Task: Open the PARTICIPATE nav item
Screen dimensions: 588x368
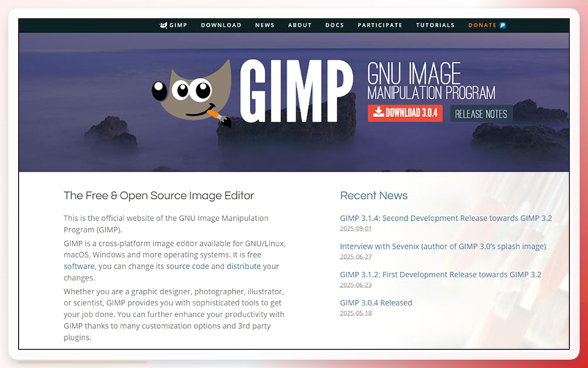Action: [380, 25]
